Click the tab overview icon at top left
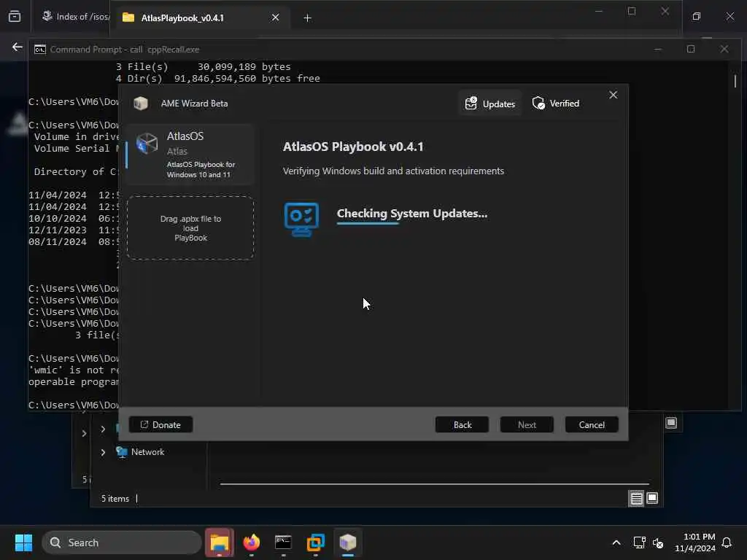747x560 pixels. 15,16
